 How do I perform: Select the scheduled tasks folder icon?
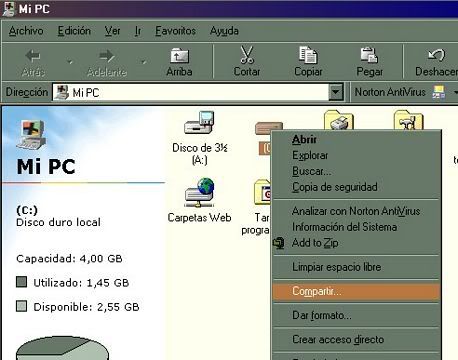[x=263, y=192]
